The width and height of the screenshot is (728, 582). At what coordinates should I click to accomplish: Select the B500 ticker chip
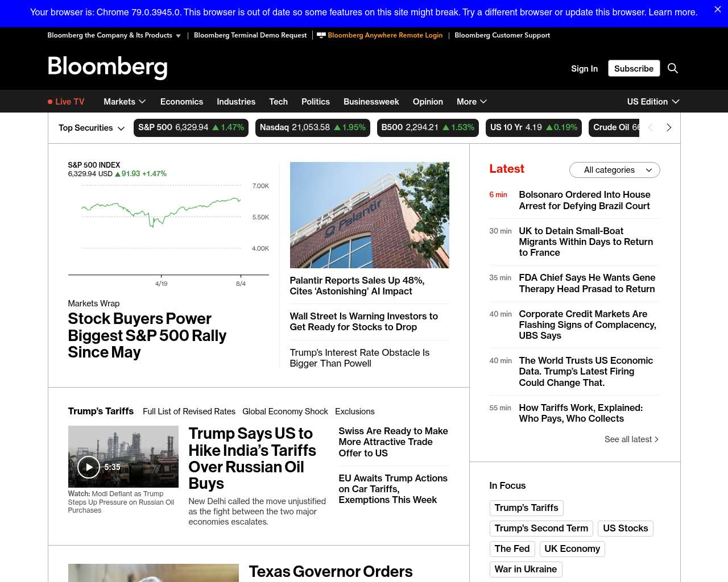(428, 128)
